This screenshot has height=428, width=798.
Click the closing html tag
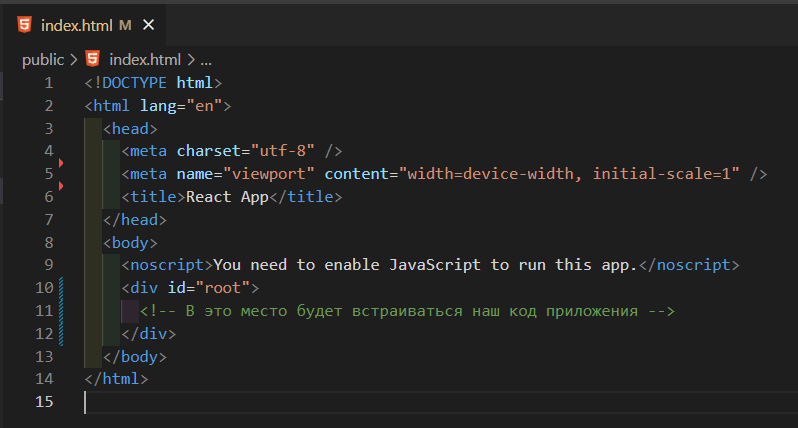[x=117, y=379]
